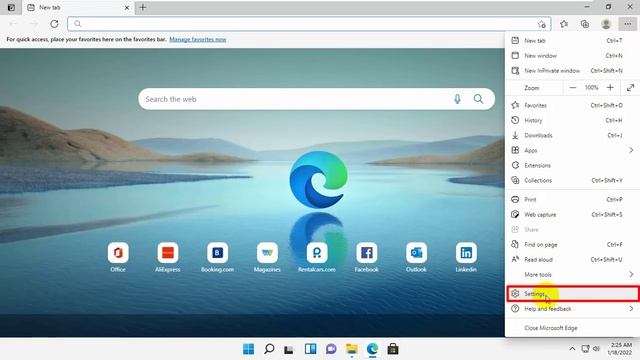Open the Facebook quick link tile

[x=367, y=253]
